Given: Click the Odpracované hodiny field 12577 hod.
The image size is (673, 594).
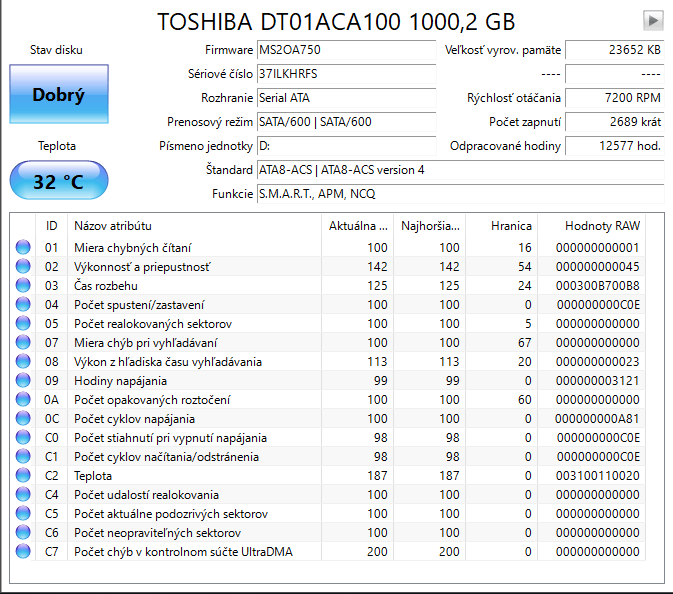Looking at the screenshot, I should [x=615, y=146].
